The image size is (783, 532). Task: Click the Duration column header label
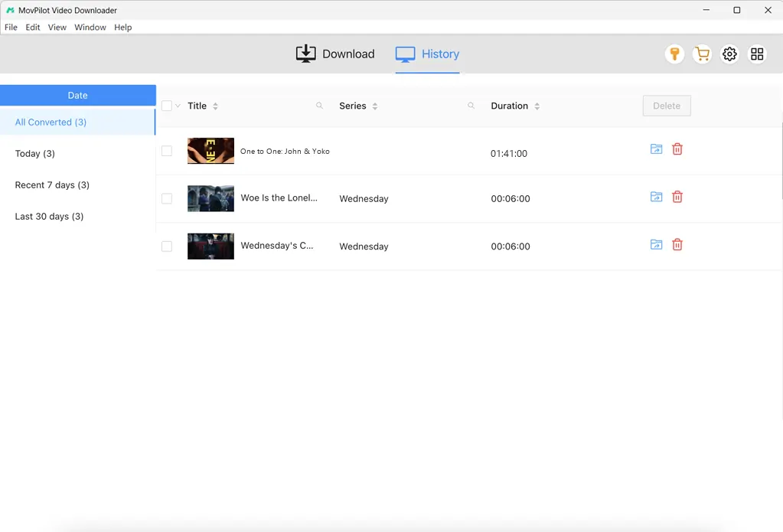[x=509, y=106]
